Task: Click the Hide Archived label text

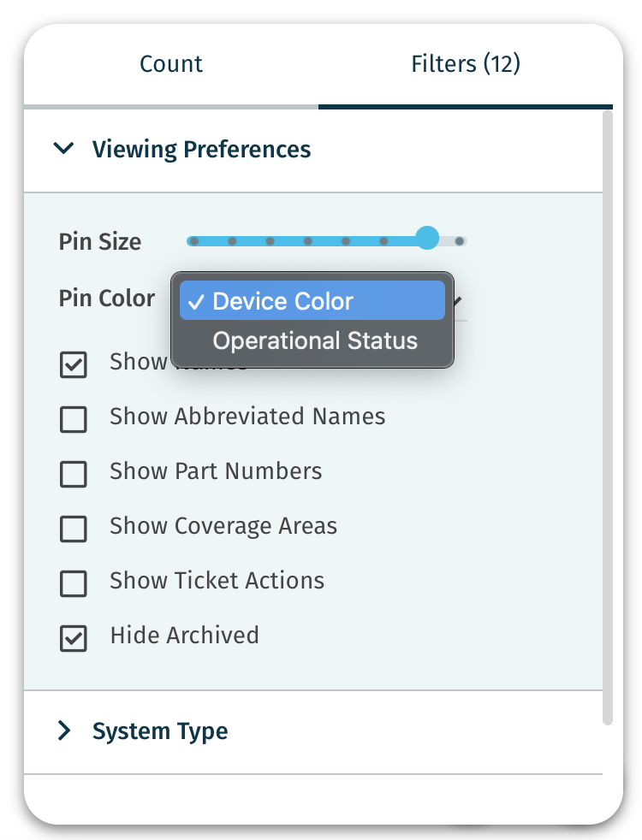Action: [183, 635]
